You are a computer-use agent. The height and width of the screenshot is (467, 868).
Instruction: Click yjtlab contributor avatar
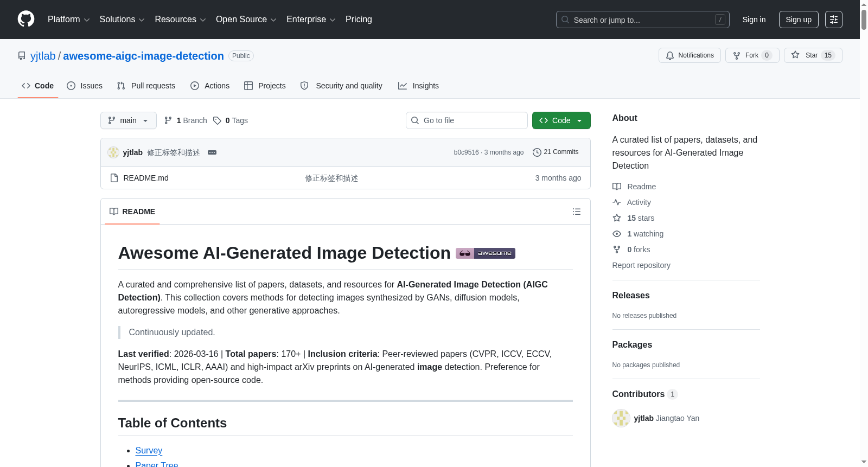621,418
